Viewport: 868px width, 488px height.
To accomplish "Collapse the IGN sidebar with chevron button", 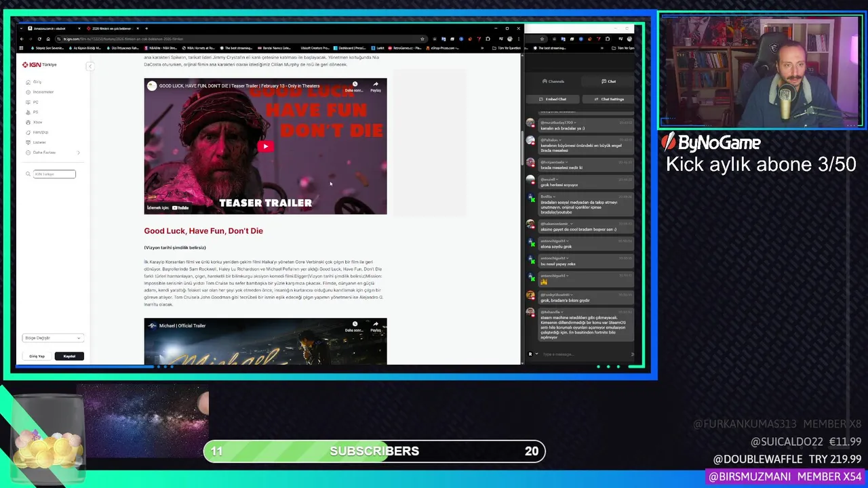I will click(x=90, y=66).
